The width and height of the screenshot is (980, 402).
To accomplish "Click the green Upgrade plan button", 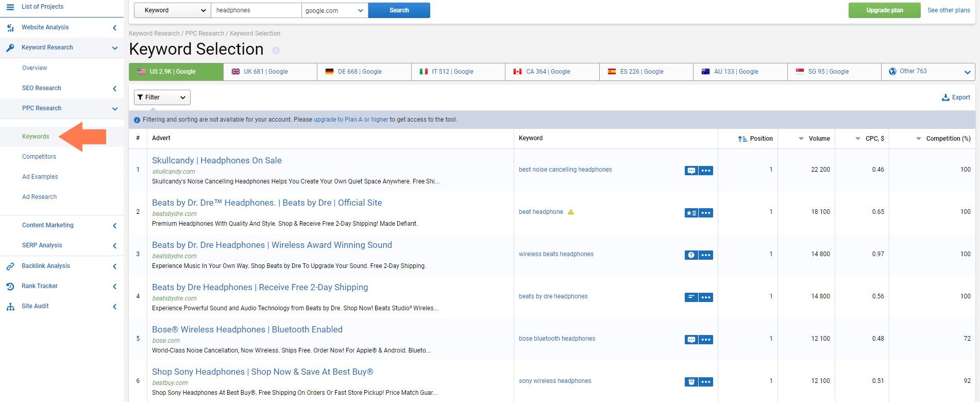I will click(885, 10).
